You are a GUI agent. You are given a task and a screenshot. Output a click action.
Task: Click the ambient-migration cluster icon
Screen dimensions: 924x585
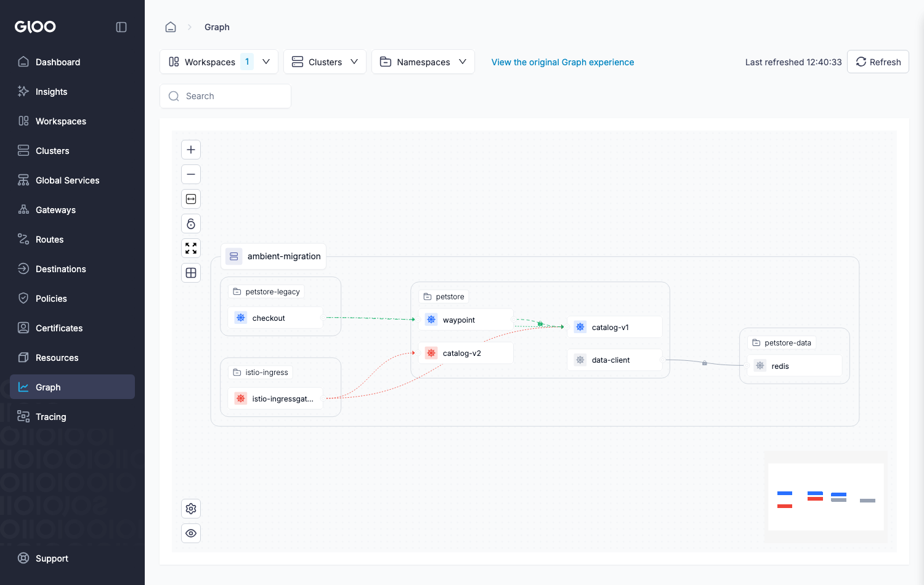point(234,256)
